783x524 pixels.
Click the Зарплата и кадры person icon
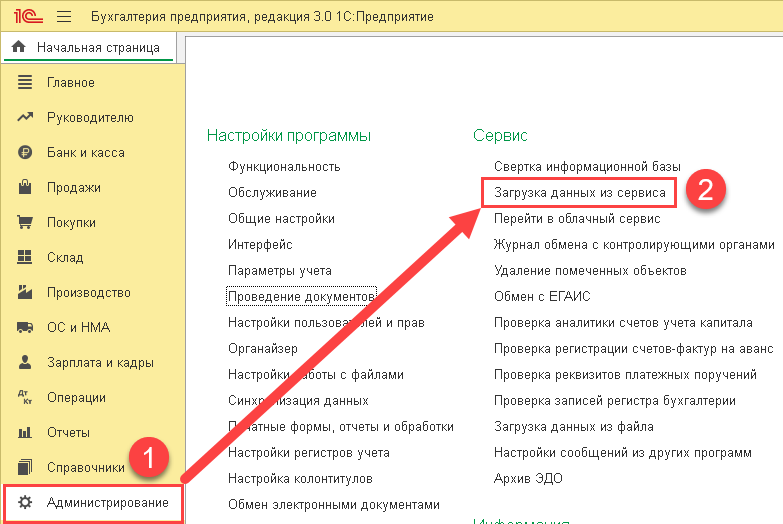[x=25, y=362]
